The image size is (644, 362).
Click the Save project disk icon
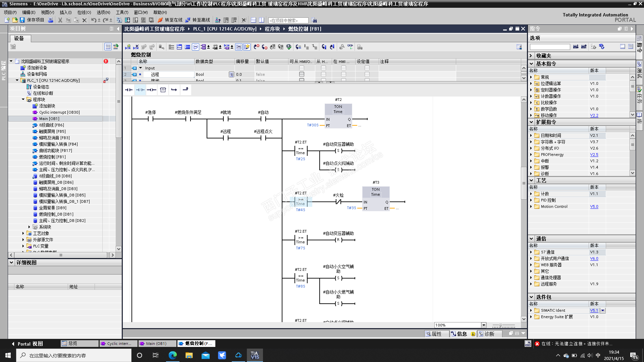pyautogui.click(x=22, y=20)
